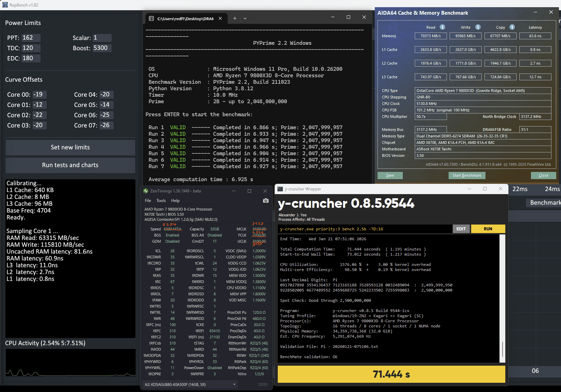Click the 71.444 s result bar
Viewport: 561px width, 392px height.
click(391, 375)
